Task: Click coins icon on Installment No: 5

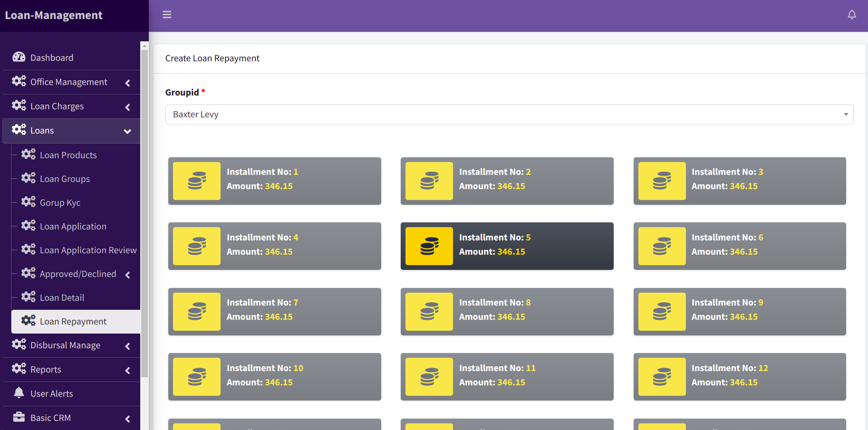Action: pyautogui.click(x=429, y=246)
